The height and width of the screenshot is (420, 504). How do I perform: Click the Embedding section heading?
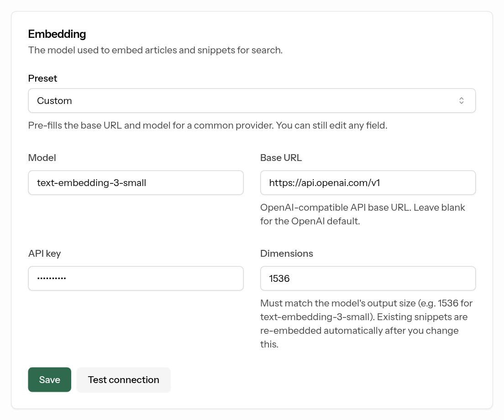pyautogui.click(x=57, y=34)
